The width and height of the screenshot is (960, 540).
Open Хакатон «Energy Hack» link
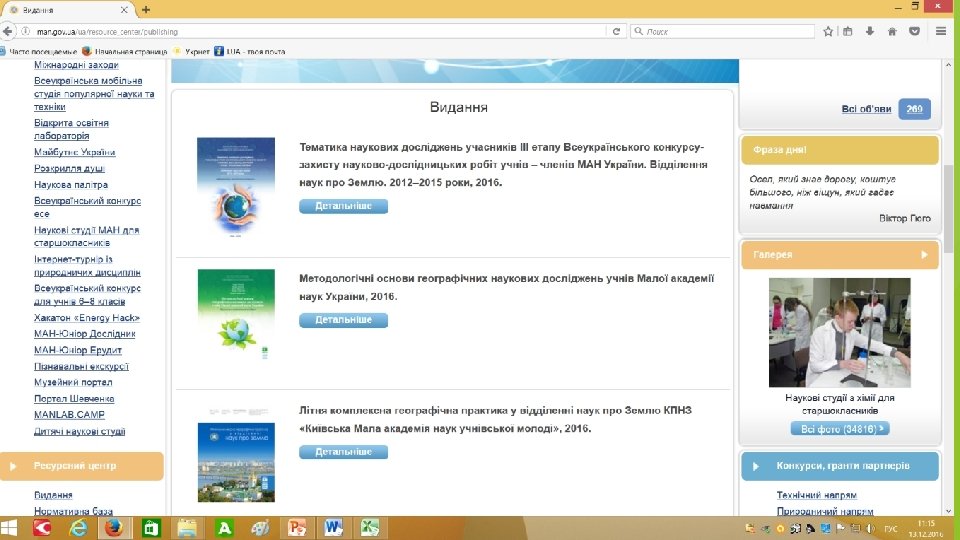pos(86,317)
